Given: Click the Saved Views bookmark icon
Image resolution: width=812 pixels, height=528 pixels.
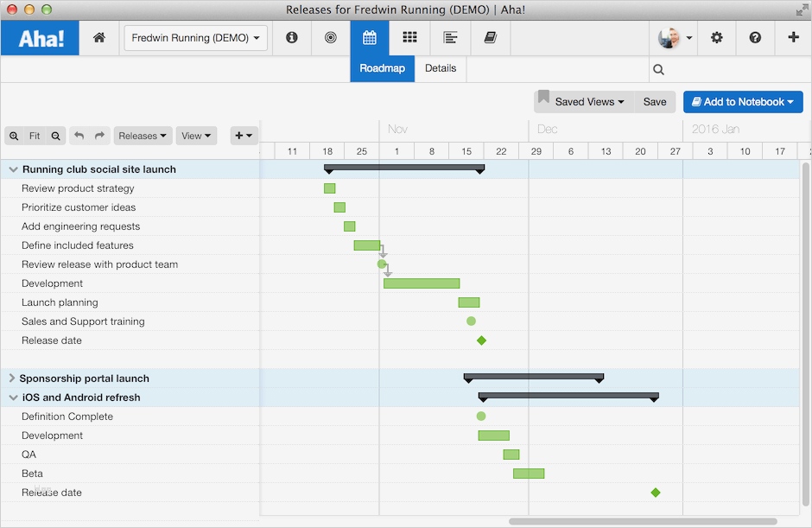Looking at the screenshot, I should [x=543, y=97].
